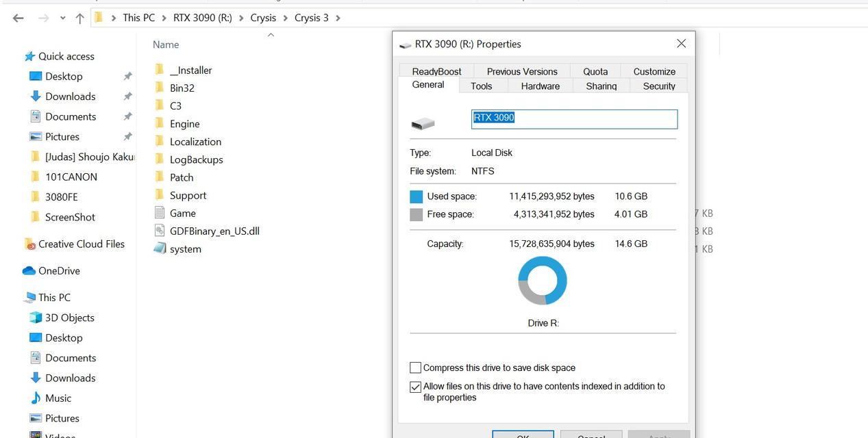The height and width of the screenshot is (438, 868).
Task: Open the Previous Versions tab
Action: [x=522, y=71]
